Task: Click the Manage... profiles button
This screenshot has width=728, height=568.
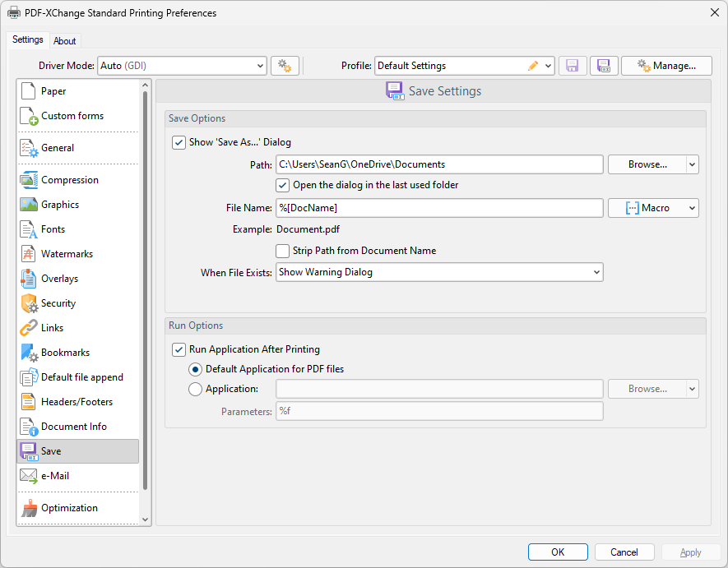Action: coord(665,66)
